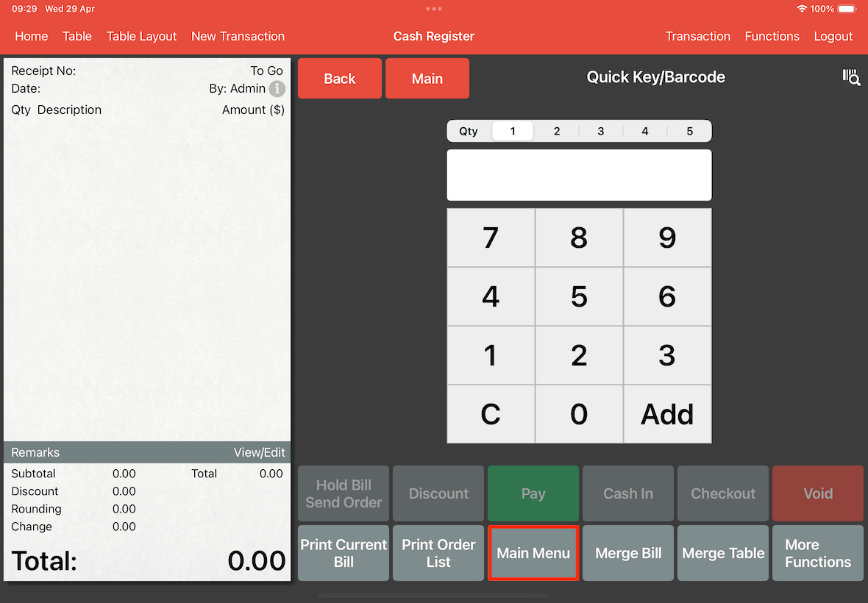
Task: Tap the keypad 3 key
Action: tap(668, 355)
